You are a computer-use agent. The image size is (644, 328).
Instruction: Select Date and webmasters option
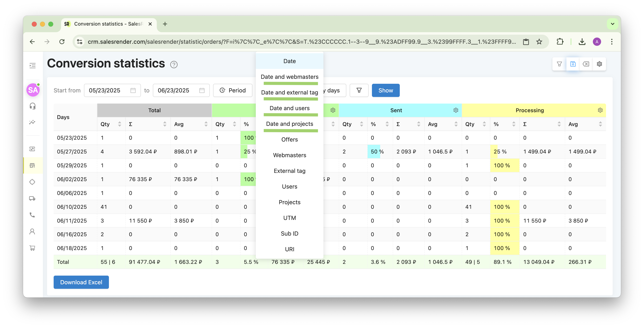(289, 77)
